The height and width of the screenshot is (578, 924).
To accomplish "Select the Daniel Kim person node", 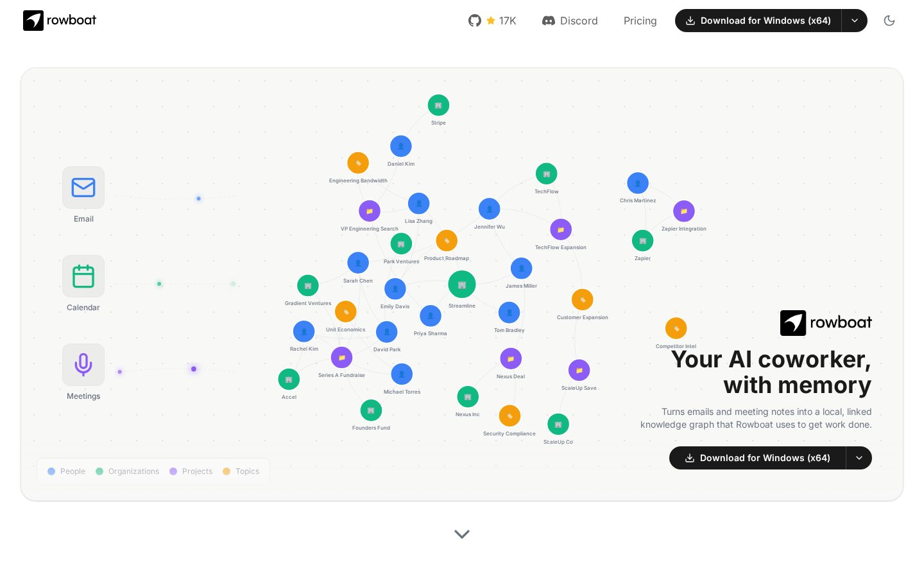I will coord(401,146).
